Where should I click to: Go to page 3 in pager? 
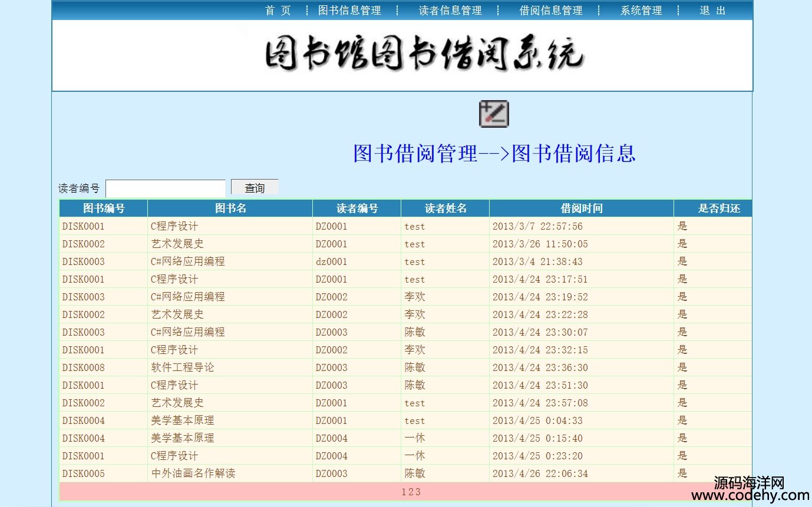[418, 492]
